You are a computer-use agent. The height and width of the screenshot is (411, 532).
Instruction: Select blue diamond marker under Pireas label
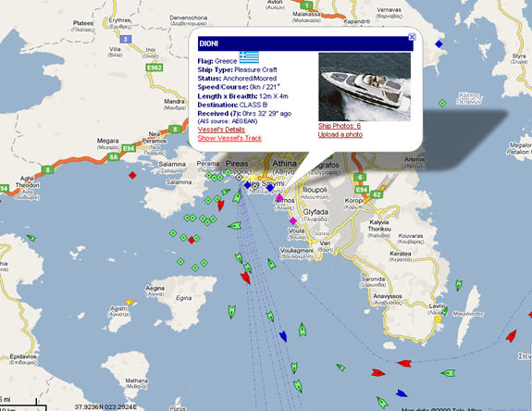(x=247, y=185)
